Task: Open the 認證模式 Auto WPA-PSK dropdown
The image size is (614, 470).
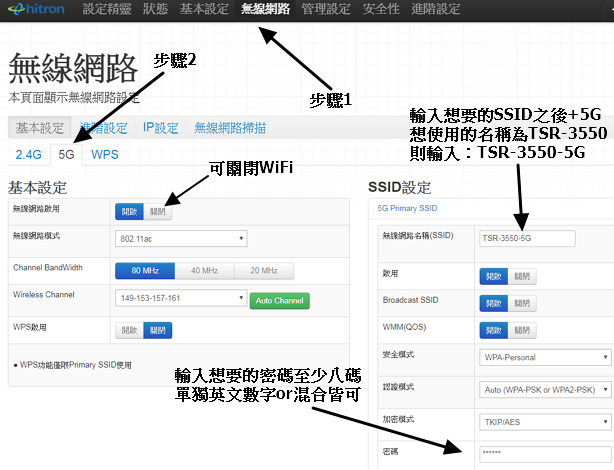Action: [545, 390]
